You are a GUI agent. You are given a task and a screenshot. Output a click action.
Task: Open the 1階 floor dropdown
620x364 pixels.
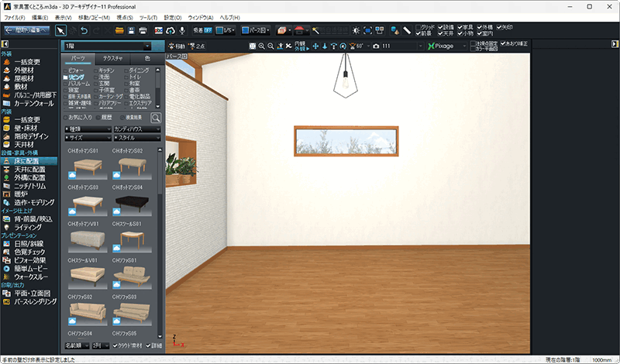pyautogui.click(x=112, y=46)
